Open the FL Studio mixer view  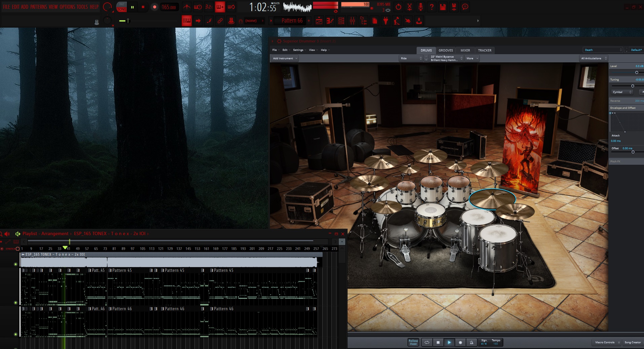click(352, 21)
